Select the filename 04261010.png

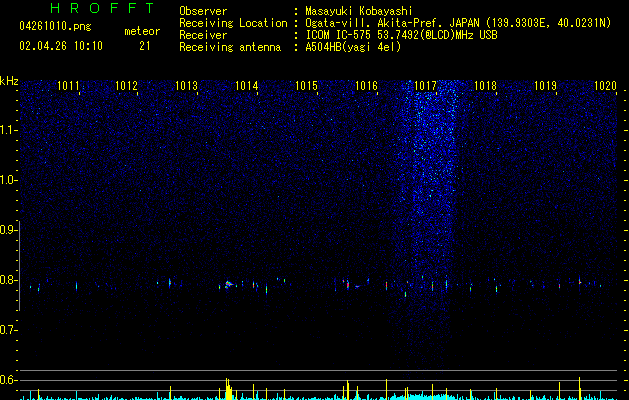55,26
